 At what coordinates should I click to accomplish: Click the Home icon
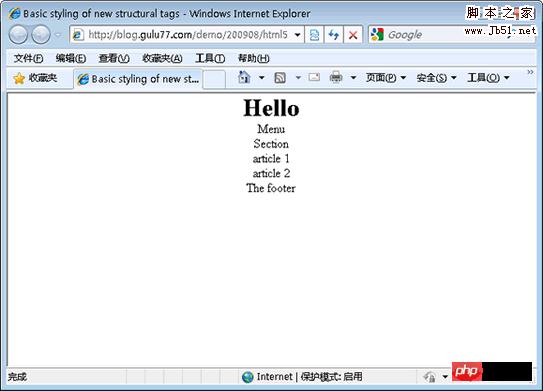coord(244,77)
